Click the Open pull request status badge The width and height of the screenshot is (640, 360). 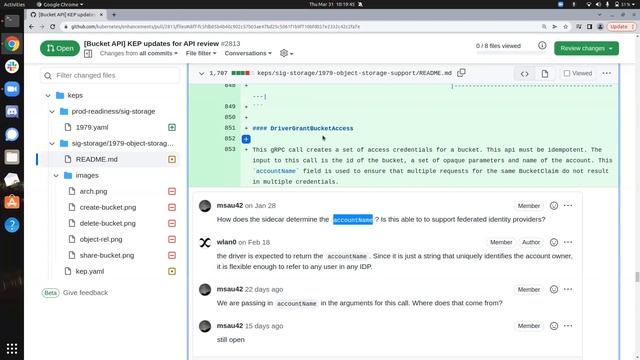[x=60, y=48]
